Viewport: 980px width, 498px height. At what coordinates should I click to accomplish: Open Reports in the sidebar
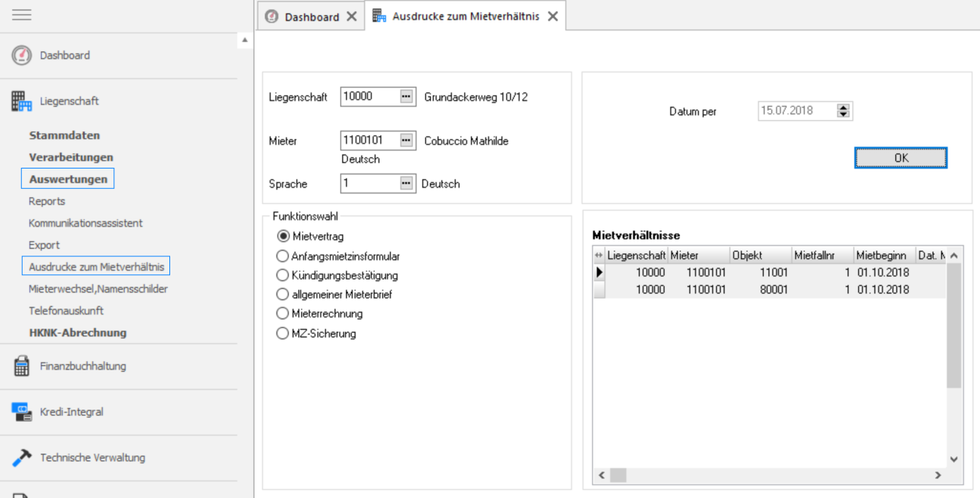[x=47, y=201]
